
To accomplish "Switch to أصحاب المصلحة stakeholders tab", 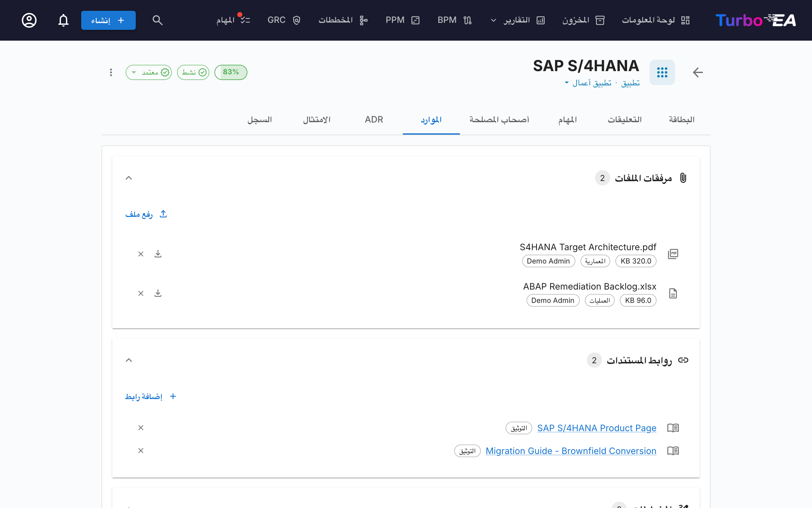I will coord(499,120).
